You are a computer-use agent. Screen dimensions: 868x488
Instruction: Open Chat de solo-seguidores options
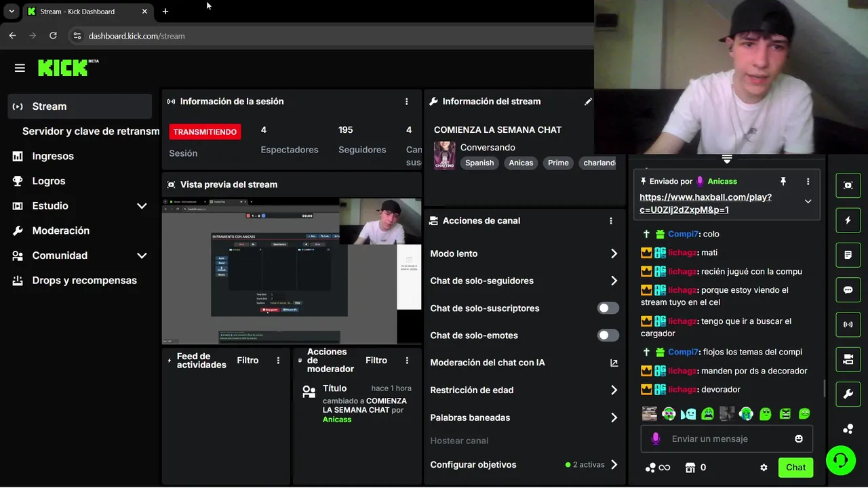(524, 281)
